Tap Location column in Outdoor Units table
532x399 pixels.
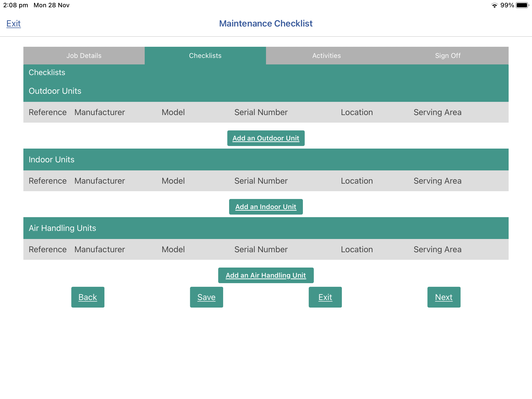pyautogui.click(x=357, y=112)
